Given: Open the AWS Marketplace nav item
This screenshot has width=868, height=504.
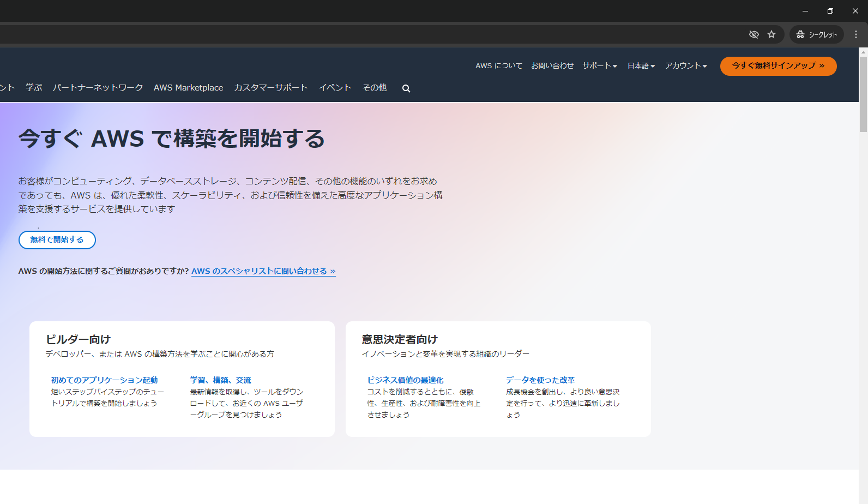Looking at the screenshot, I should pyautogui.click(x=188, y=88).
